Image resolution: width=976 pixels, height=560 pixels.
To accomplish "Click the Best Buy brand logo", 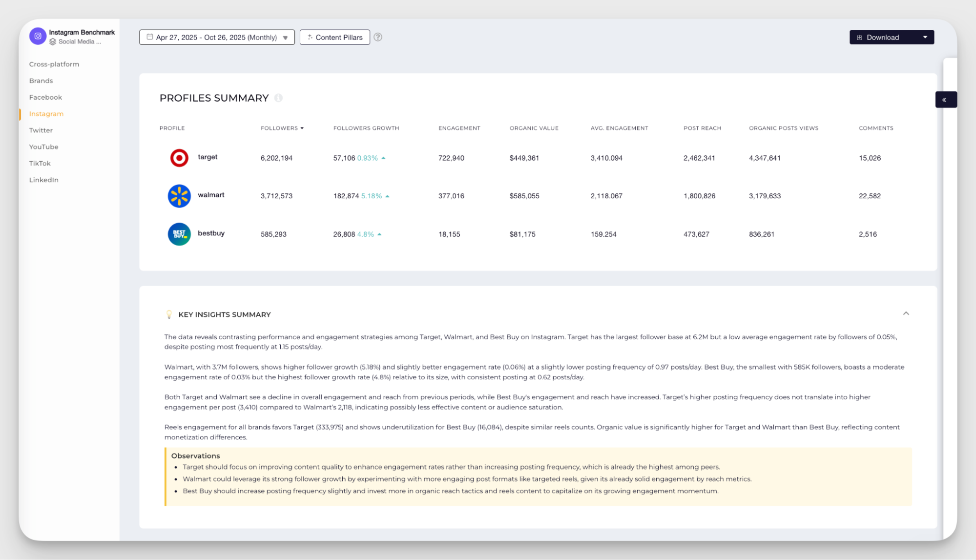I will 179,234.
